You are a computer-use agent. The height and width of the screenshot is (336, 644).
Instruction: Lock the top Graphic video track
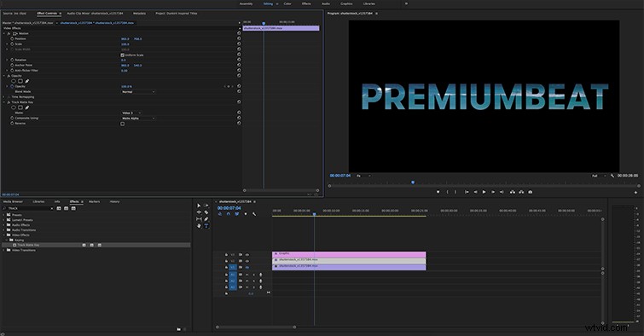point(226,255)
